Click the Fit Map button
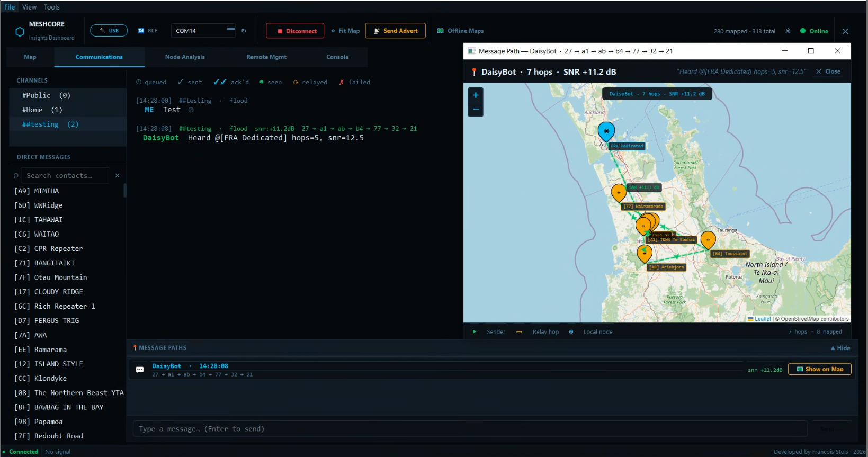Viewport: 868px width, 457px height. 345,31
